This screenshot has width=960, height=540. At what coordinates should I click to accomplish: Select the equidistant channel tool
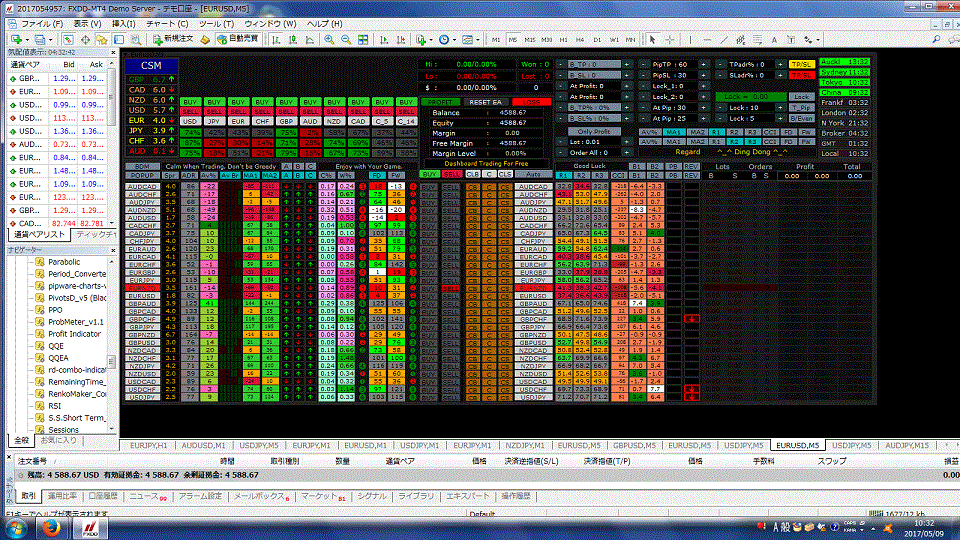tap(740, 40)
